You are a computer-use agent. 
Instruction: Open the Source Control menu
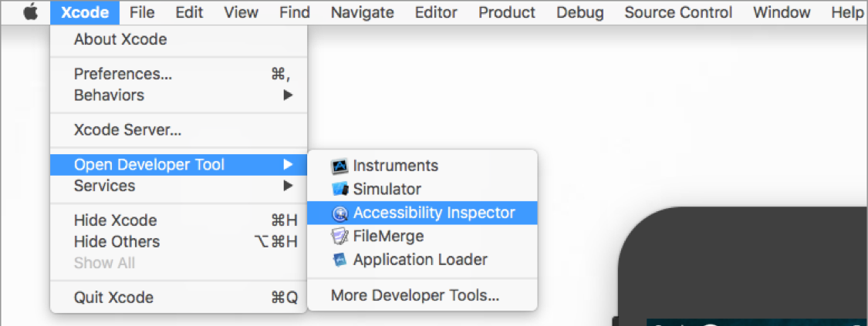[678, 12]
